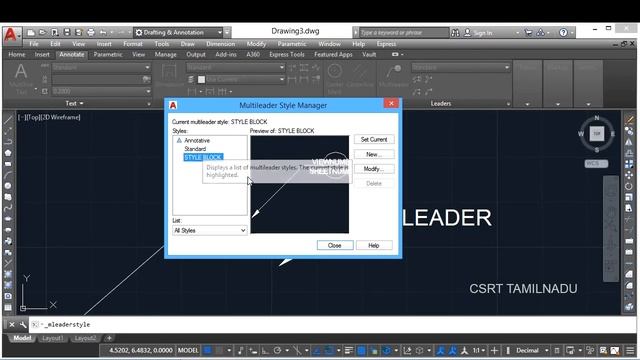Screen dimensions: 640x360
Task: Click the Clean Screen icon in status bar
Action: pos(615,350)
